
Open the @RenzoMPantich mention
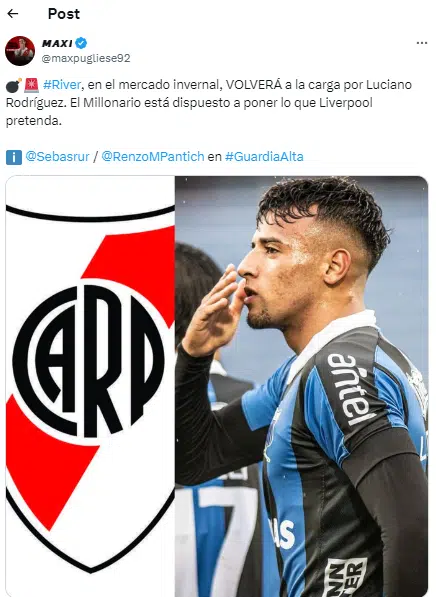(x=153, y=156)
